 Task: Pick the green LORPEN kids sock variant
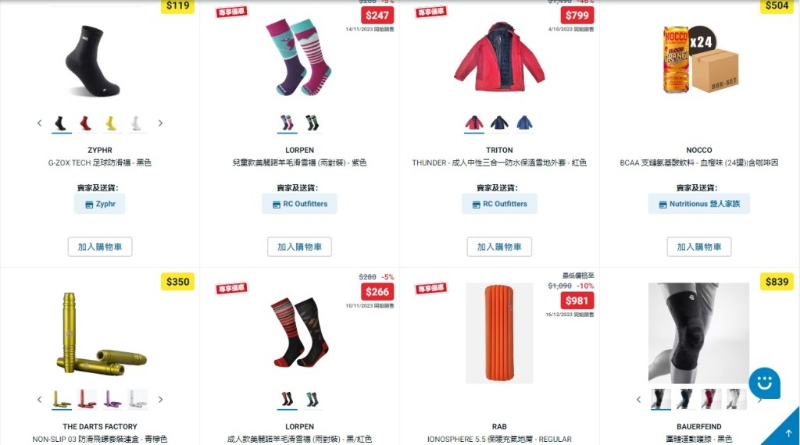[312, 123]
